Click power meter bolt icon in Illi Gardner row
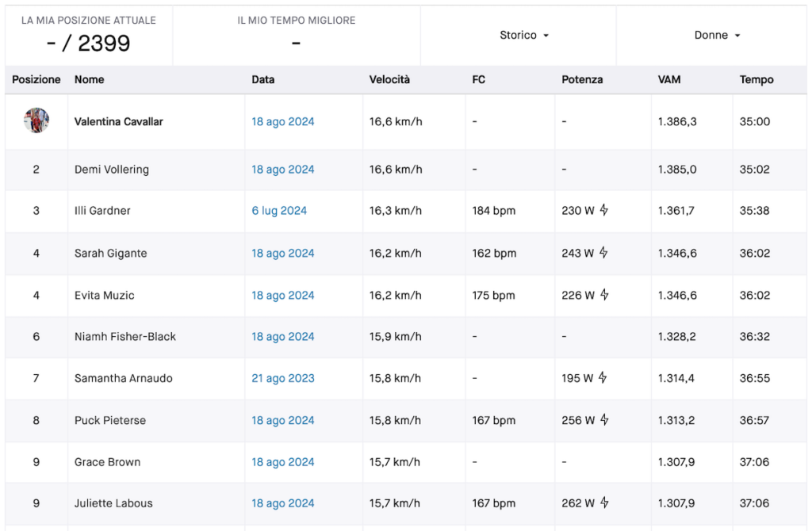Viewport: 812px width, 531px height. click(x=603, y=210)
